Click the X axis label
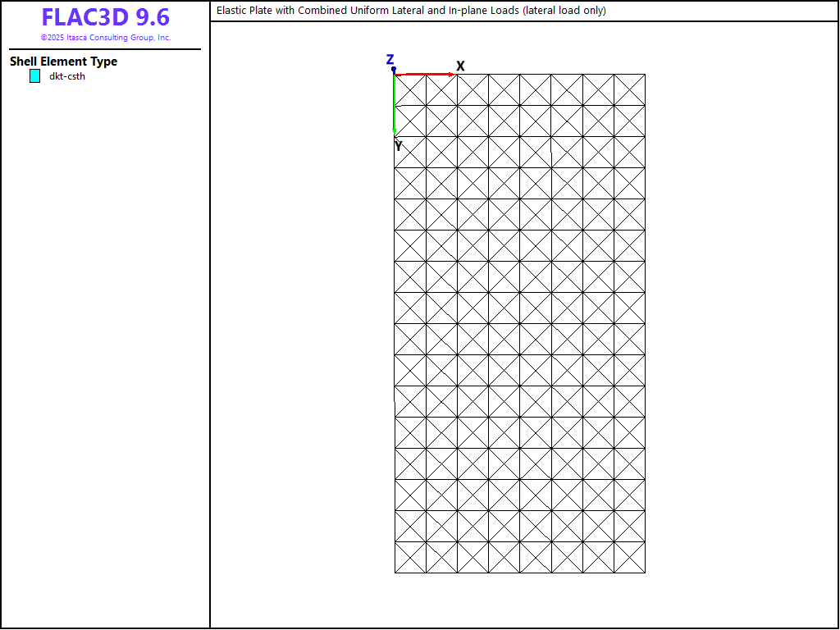Viewport: 840px width, 630px height. click(x=460, y=66)
